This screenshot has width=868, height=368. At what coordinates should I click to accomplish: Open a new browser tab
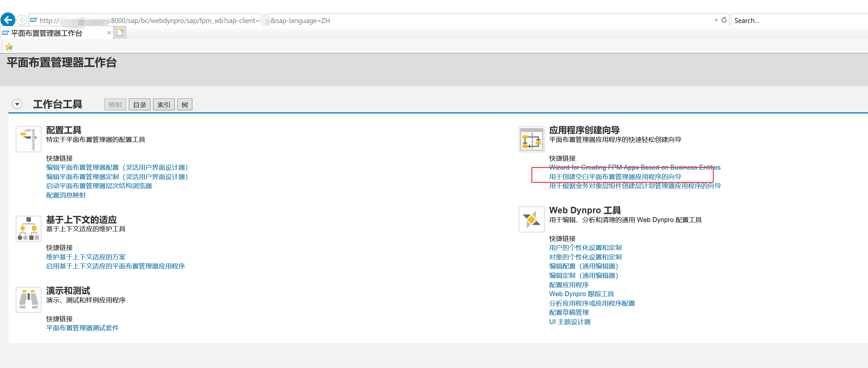tap(120, 32)
